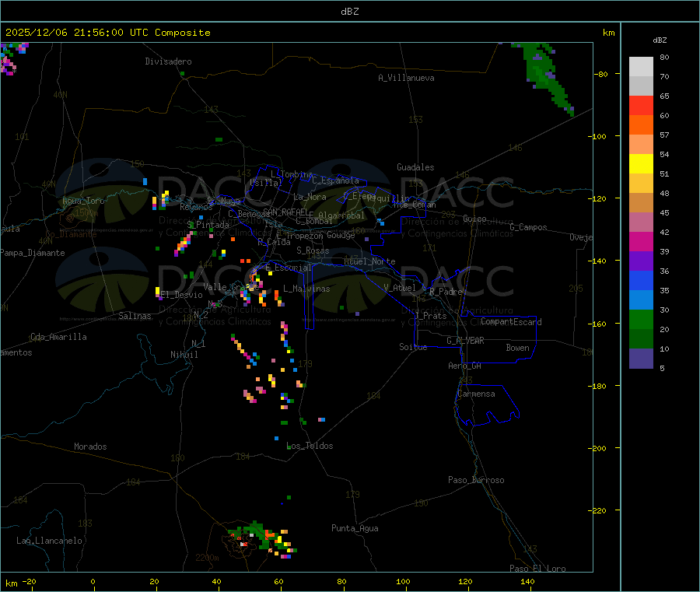700x592 pixels.
Task: Click the 'G_Campos' map label
Action: tap(528, 227)
